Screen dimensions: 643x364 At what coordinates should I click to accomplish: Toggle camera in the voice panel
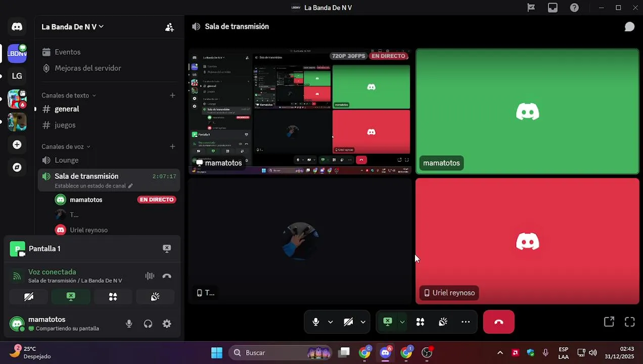[29, 297]
